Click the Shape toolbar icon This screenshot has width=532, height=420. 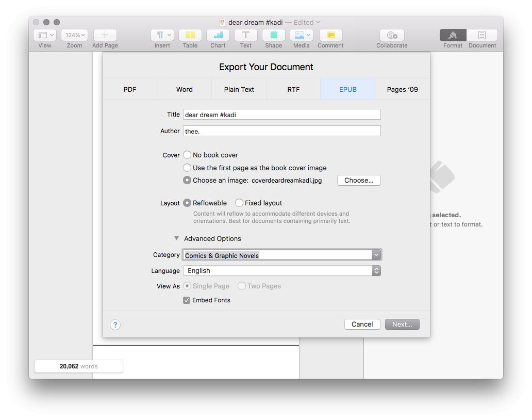coord(274,35)
